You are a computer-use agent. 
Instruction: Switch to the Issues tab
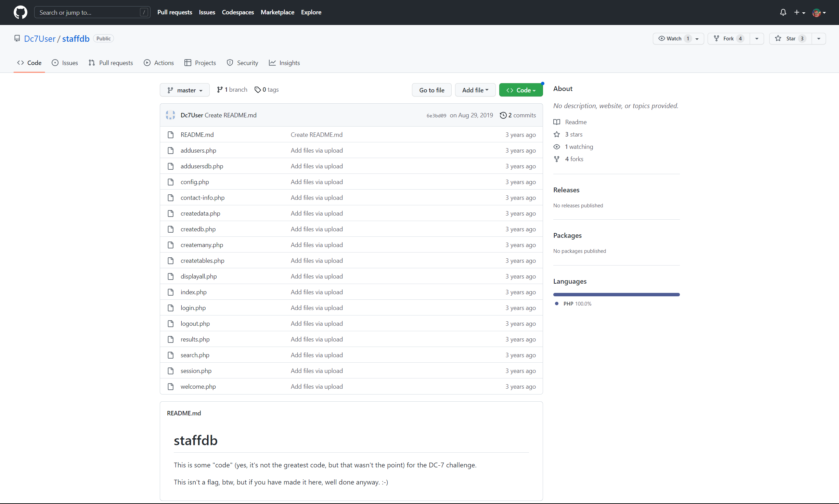tap(65, 63)
